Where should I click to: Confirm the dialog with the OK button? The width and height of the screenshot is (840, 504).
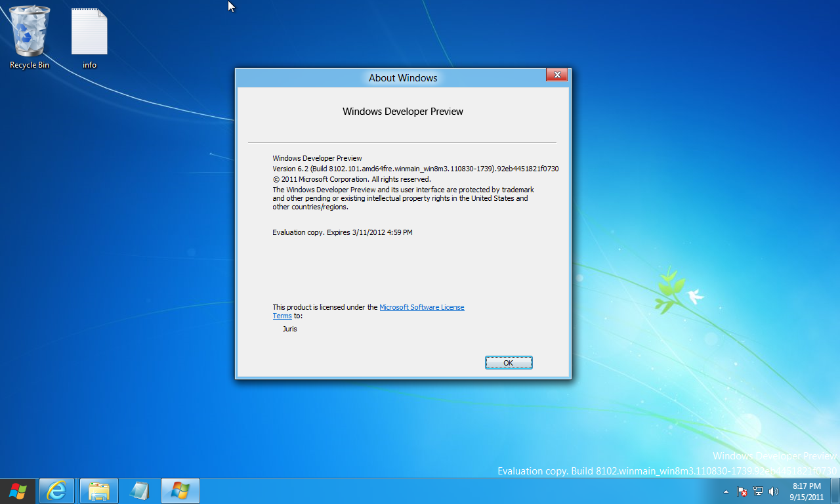tap(509, 363)
